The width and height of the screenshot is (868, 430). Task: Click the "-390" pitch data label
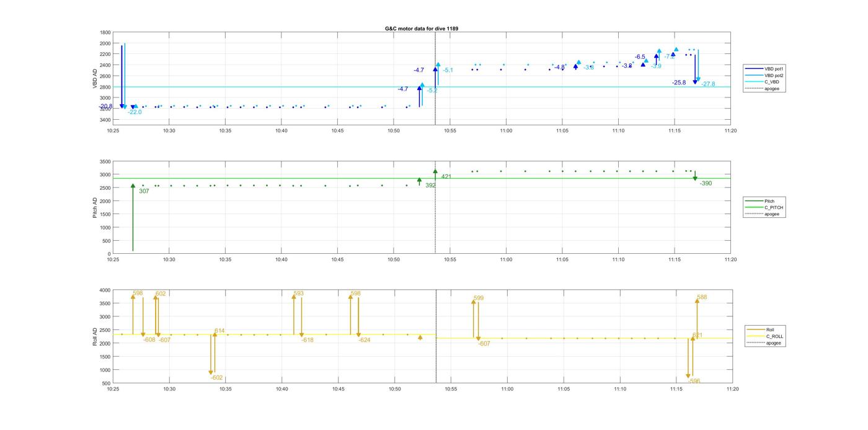[706, 184]
